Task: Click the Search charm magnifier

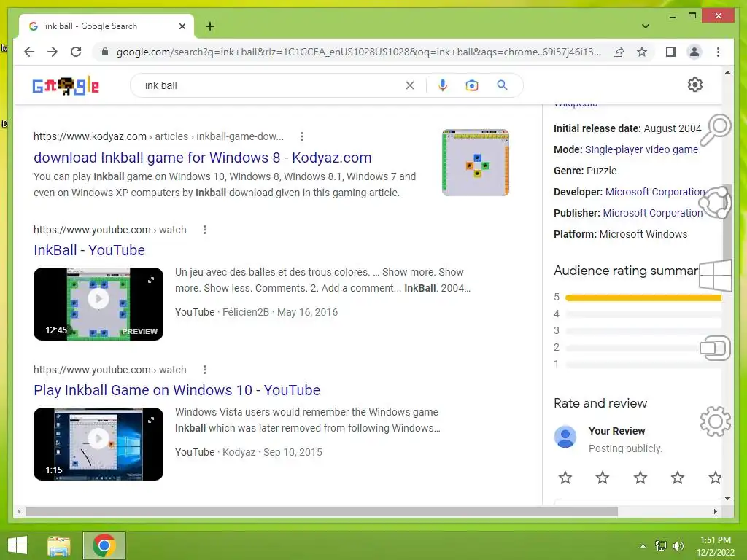Action: coord(716,130)
